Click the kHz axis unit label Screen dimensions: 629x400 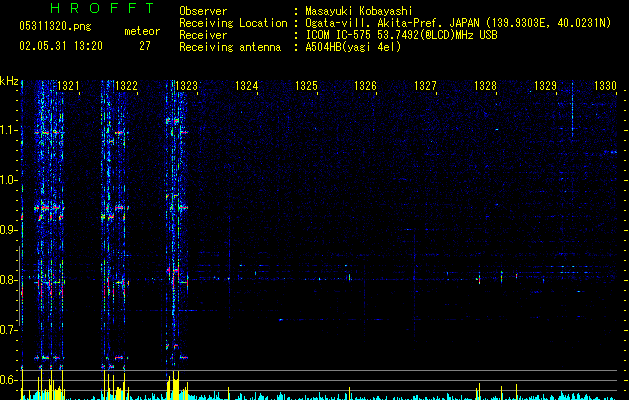[x=9, y=81]
